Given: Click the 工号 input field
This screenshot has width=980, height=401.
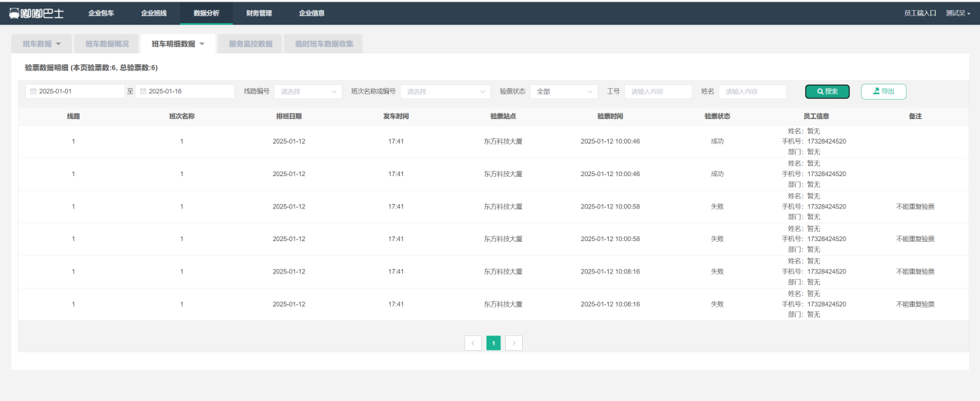Looking at the screenshot, I should (657, 91).
